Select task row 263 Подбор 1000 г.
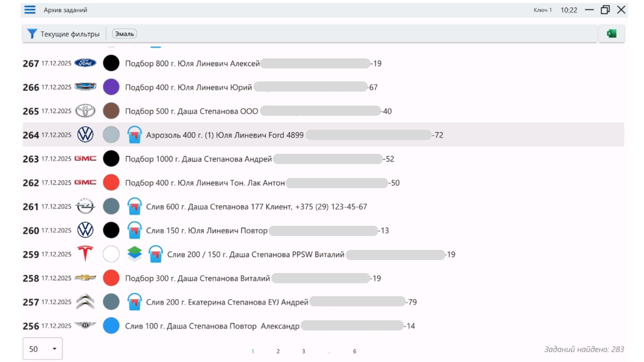Image resolution: width=644 pixels, height=362 pixels. coord(198,159)
